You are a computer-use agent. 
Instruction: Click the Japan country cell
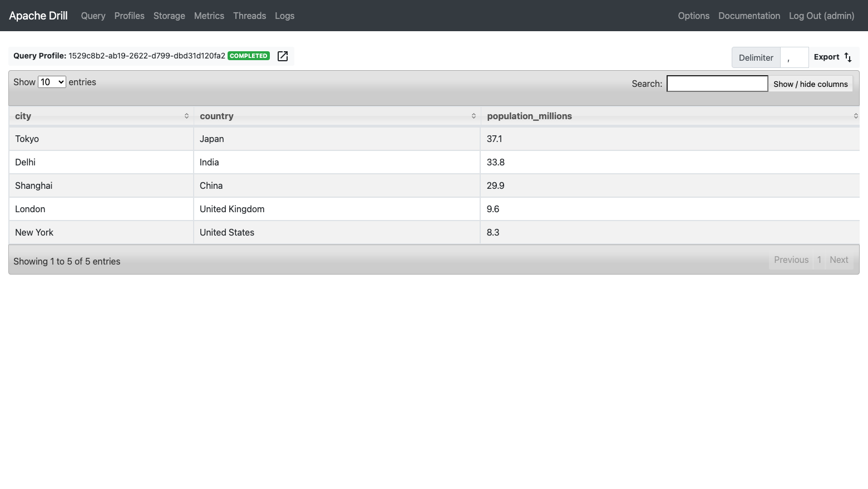(337, 139)
